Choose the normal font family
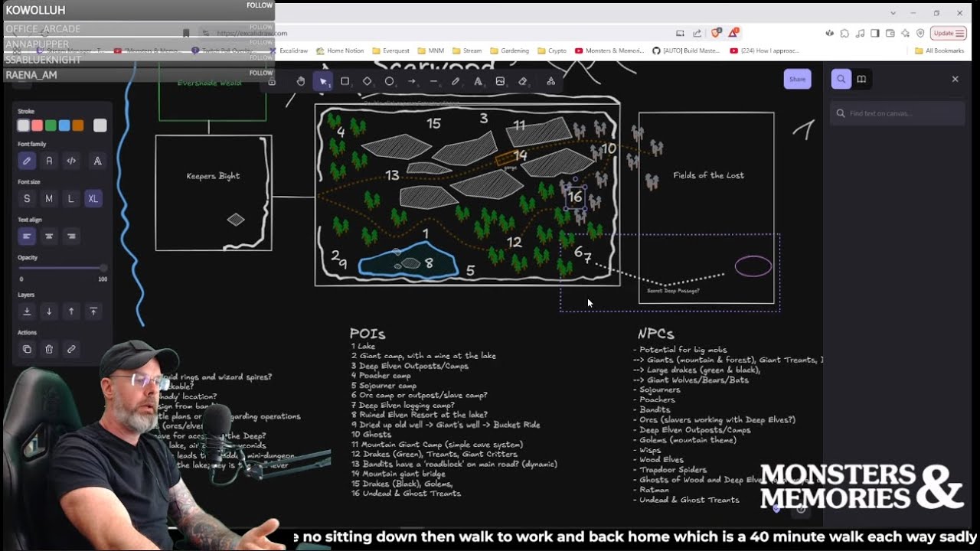 click(x=49, y=161)
